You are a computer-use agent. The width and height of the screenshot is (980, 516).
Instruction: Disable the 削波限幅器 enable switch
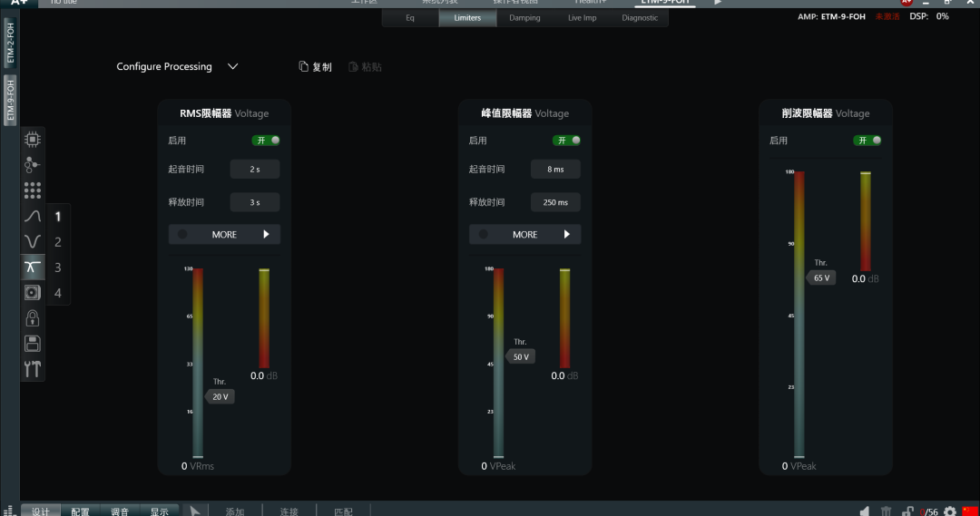(x=867, y=141)
